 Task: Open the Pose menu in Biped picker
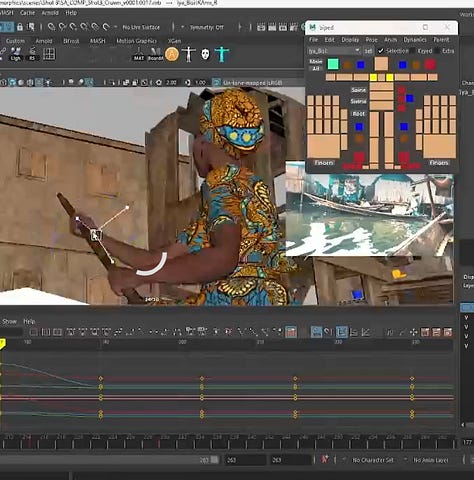click(x=371, y=40)
